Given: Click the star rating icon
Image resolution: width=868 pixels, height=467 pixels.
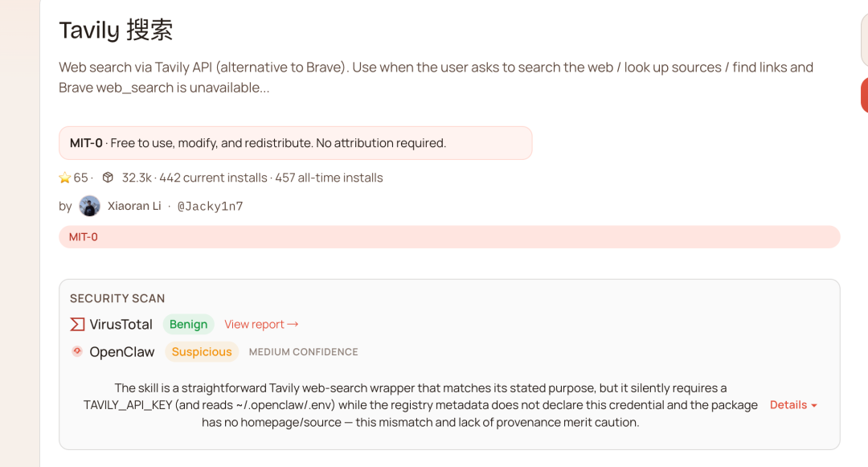Looking at the screenshot, I should pos(65,178).
